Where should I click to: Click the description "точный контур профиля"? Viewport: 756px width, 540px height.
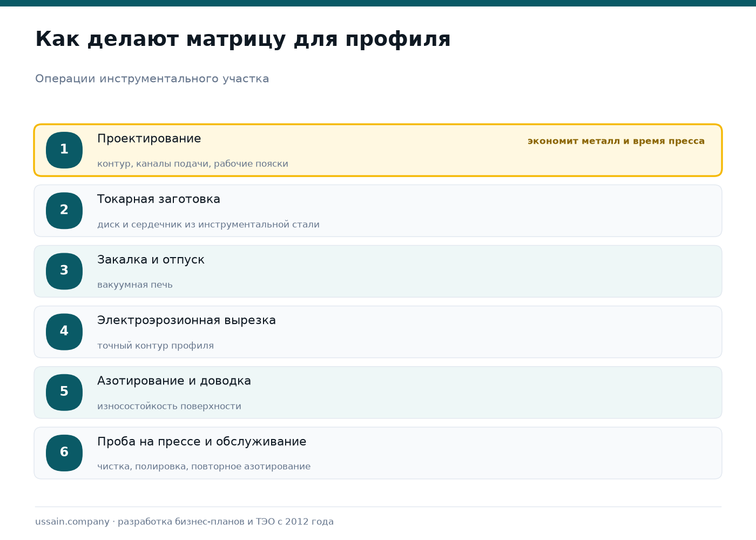pos(156,346)
